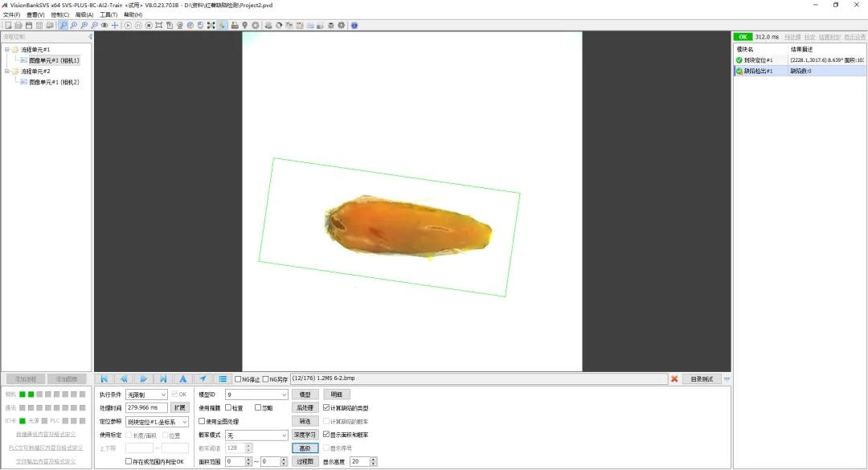
Task: Click the 深度学习 button
Action: pyautogui.click(x=305, y=435)
